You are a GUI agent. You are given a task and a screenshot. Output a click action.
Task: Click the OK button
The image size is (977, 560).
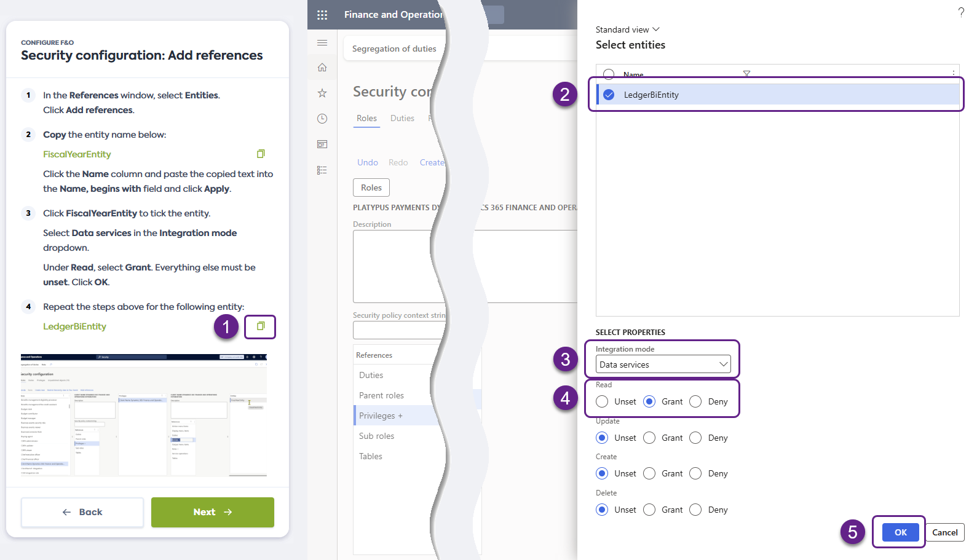pyautogui.click(x=900, y=532)
